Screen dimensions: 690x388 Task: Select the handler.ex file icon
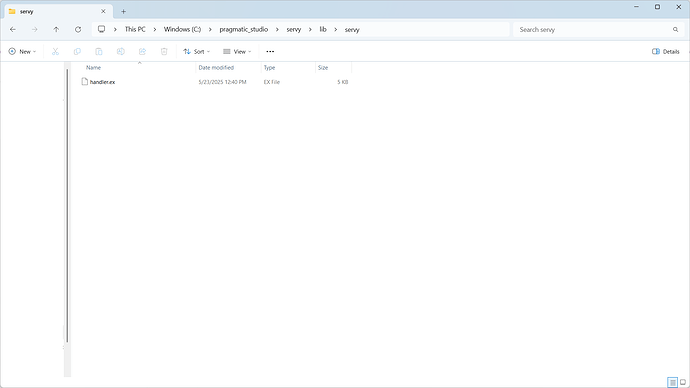coord(84,82)
